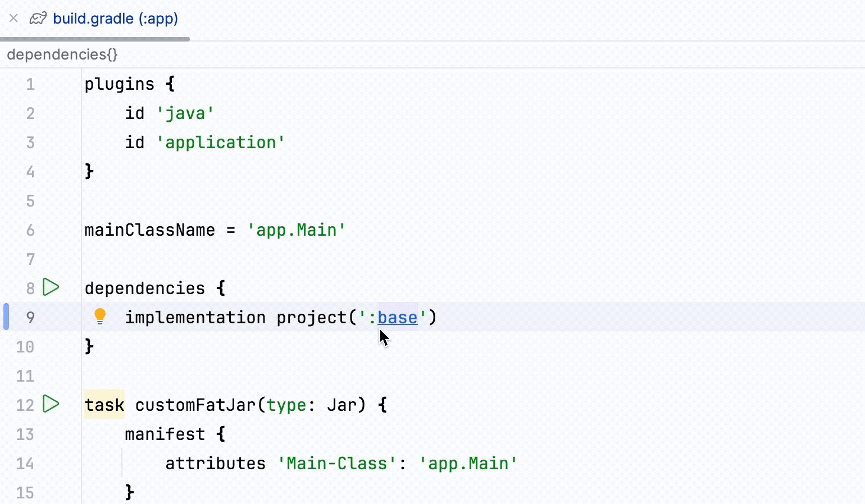This screenshot has height=504, width=865.
Task: Click inside the manifest block
Action: pos(165,434)
